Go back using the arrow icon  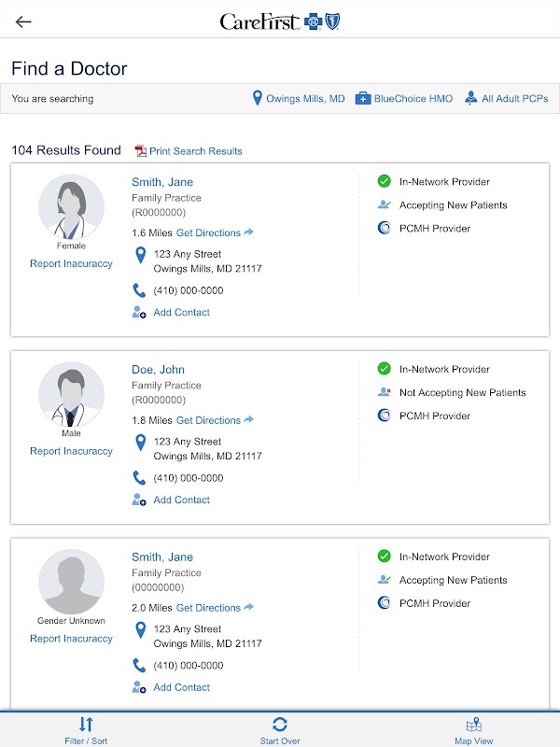[22, 21]
